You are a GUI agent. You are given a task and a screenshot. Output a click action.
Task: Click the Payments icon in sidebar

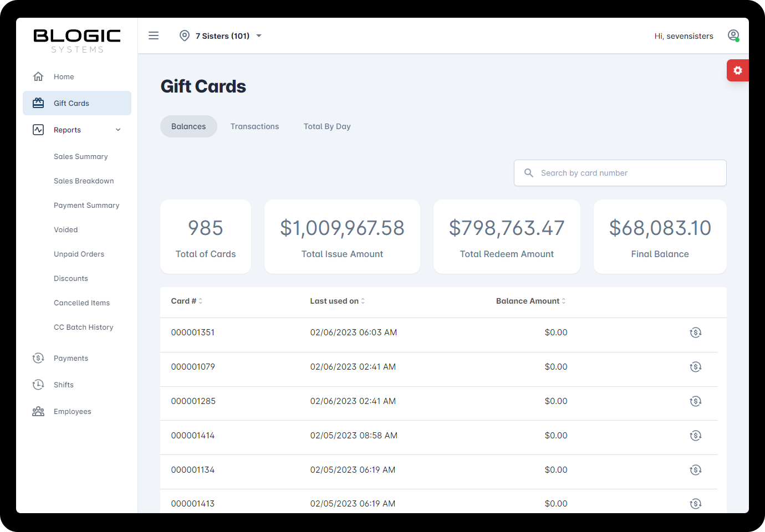[38, 358]
